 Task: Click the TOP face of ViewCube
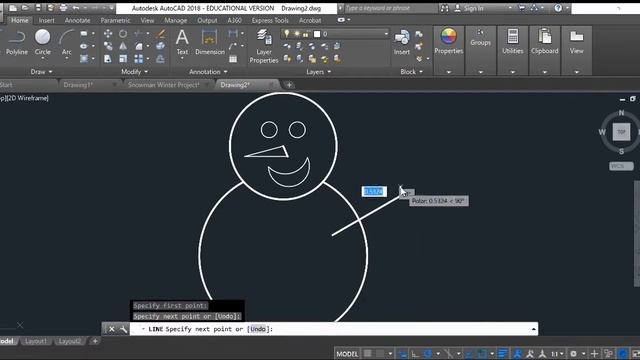click(621, 132)
